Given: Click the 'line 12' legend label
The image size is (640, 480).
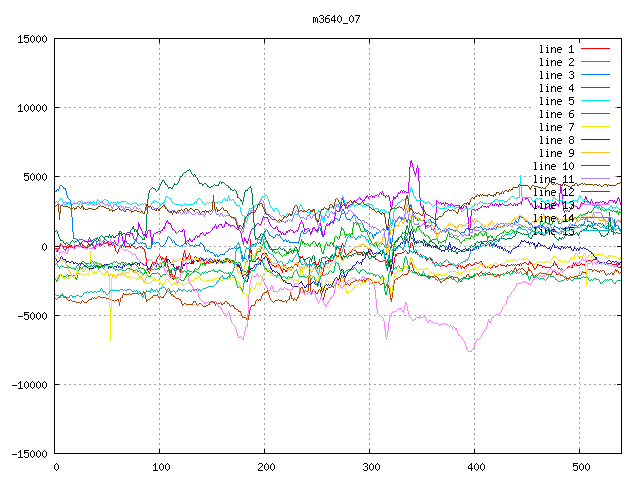Looking at the screenshot, I should [x=553, y=192].
